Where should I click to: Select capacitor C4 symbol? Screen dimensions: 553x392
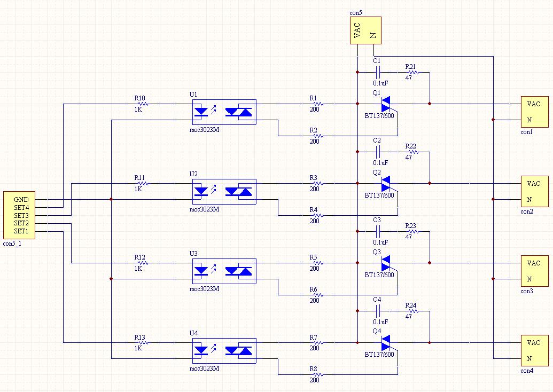click(x=378, y=311)
